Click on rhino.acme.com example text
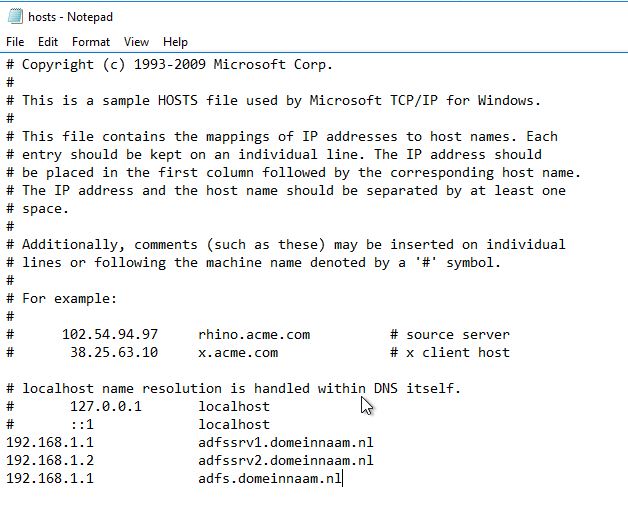628x514 pixels. pos(254,335)
